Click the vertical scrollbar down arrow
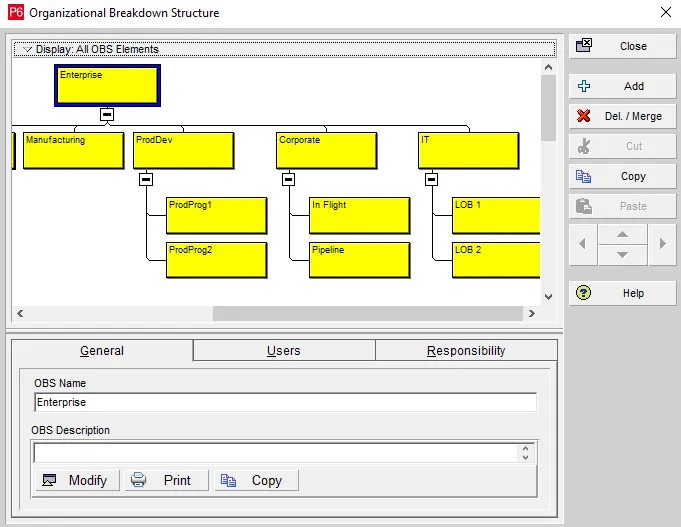 [548, 297]
